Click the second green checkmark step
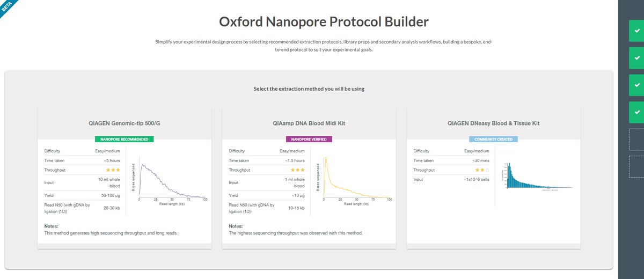Viewport: 644px width, 279px height. pyautogui.click(x=636, y=58)
